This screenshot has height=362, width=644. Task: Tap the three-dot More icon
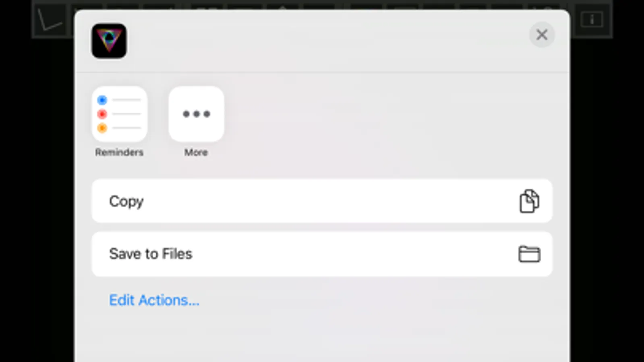[196, 114]
